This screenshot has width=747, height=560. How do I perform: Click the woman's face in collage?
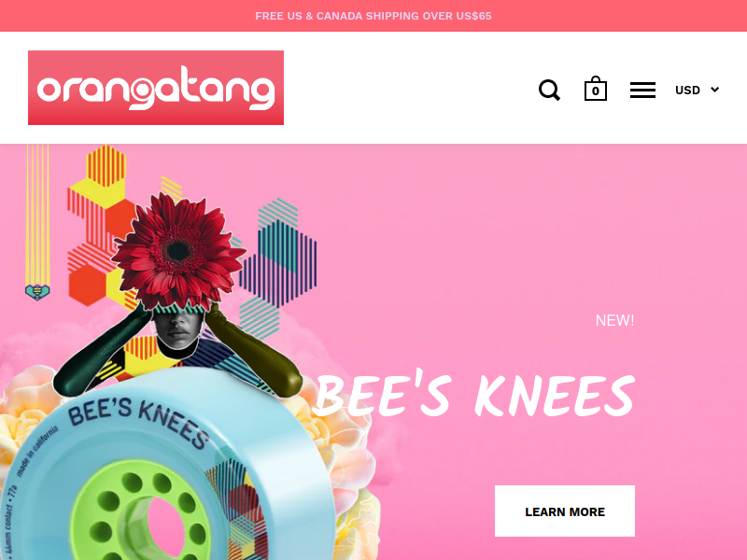pos(176,329)
